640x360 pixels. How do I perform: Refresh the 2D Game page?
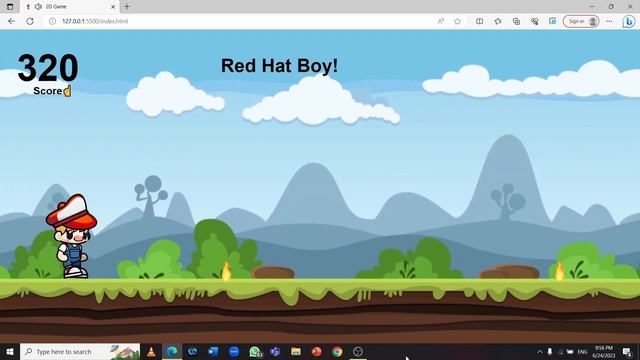30,21
